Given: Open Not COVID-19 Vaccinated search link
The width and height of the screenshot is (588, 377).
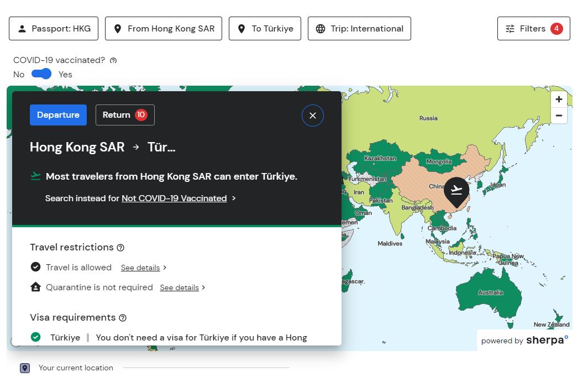Looking at the screenshot, I should pos(174,198).
